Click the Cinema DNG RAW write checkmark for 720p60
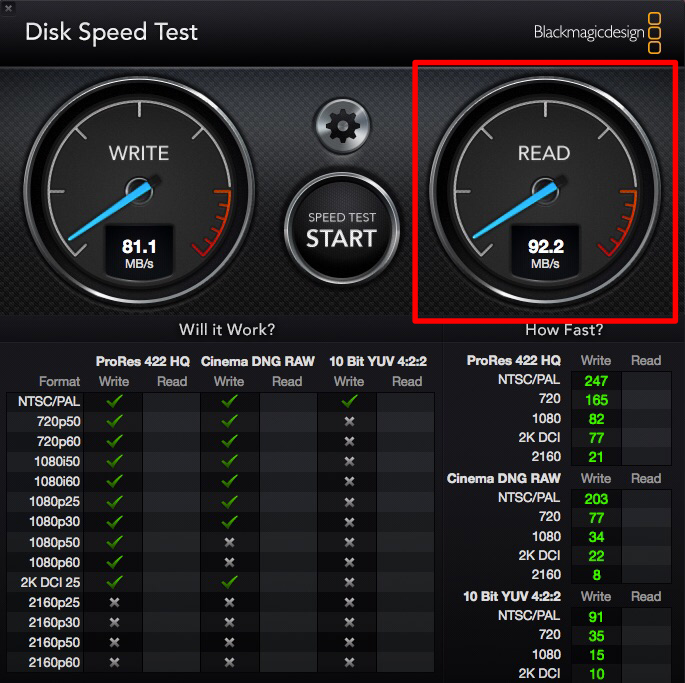 click(229, 441)
